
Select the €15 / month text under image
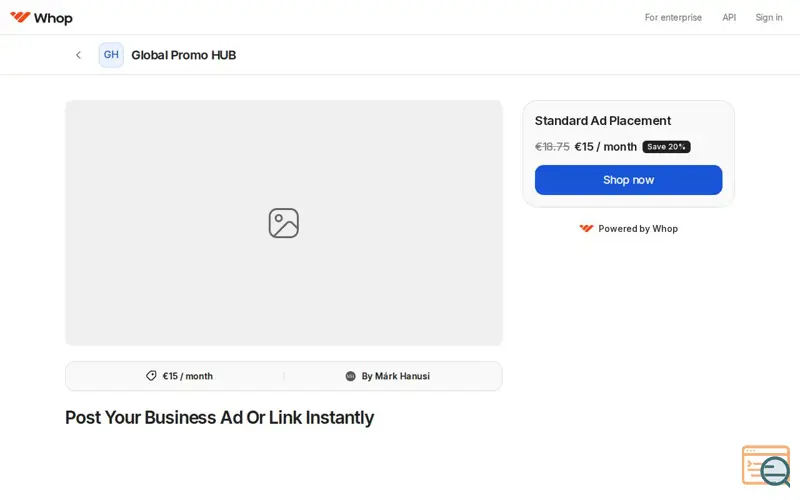pyautogui.click(x=187, y=376)
